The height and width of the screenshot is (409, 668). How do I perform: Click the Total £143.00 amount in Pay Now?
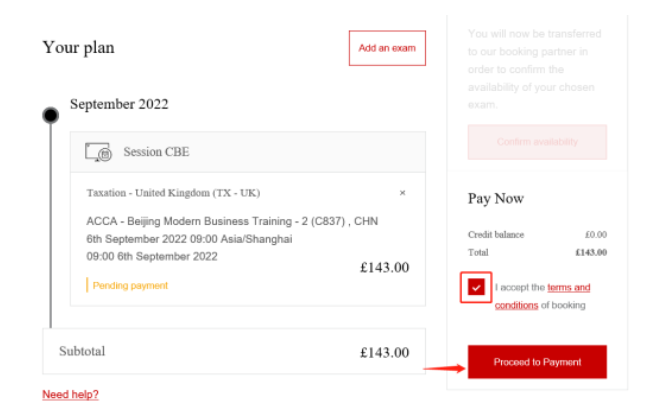click(x=591, y=252)
